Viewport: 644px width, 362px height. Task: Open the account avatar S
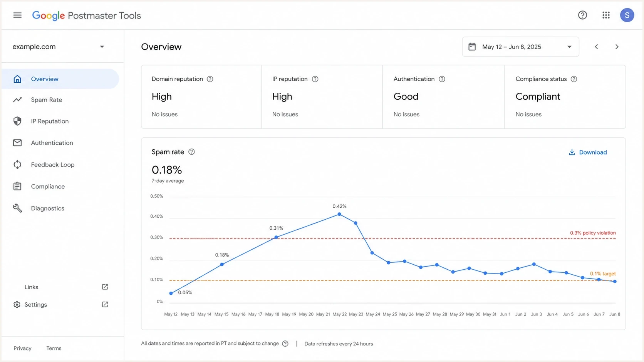627,15
